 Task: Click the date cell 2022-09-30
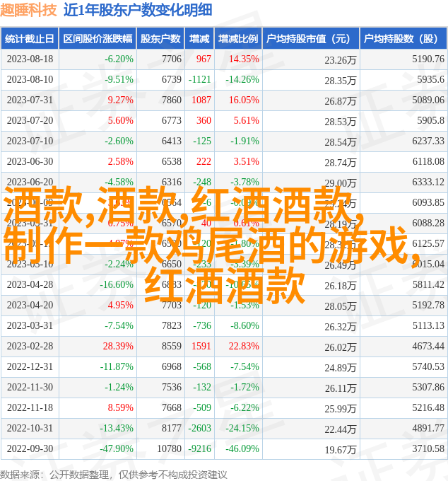[x=30, y=449]
